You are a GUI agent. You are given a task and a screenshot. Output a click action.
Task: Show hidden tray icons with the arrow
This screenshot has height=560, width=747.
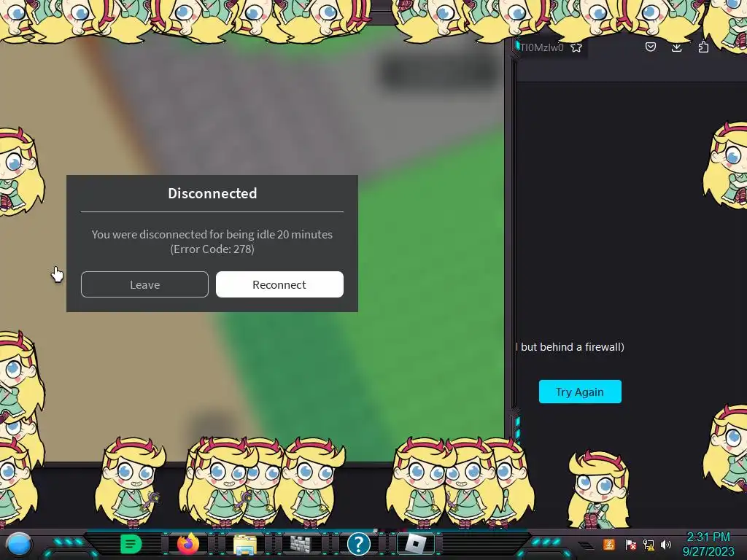coord(586,545)
